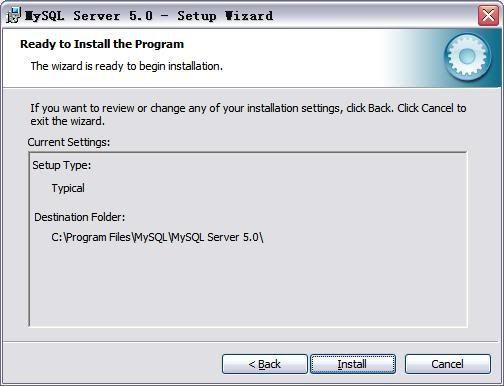Click the exit the wizard text line

pos(68,121)
